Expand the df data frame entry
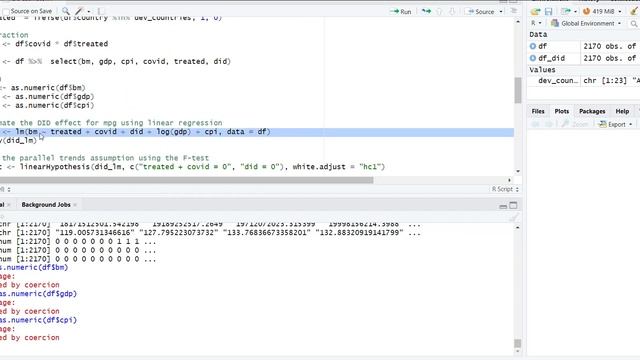This screenshot has width=640, height=360. pos(533,46)
